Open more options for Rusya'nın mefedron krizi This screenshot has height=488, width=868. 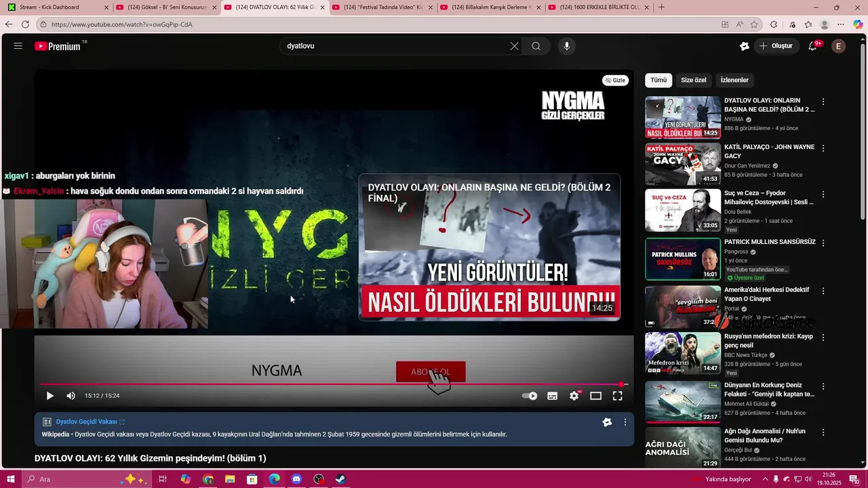823,338
